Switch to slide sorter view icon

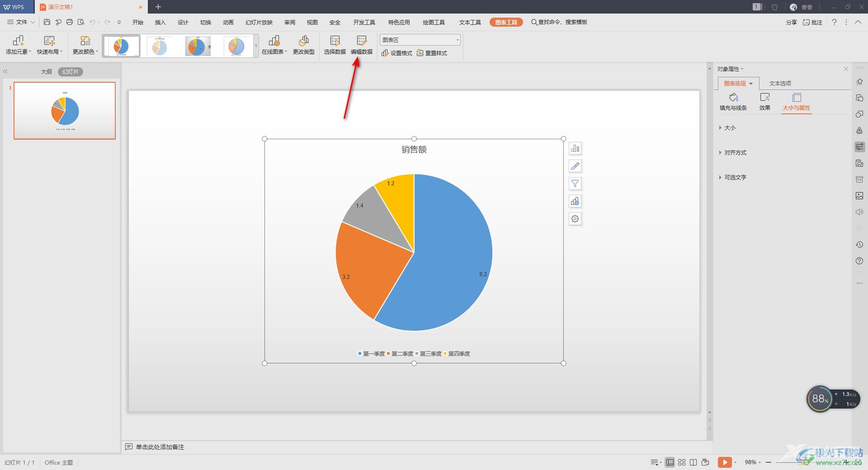682,462
